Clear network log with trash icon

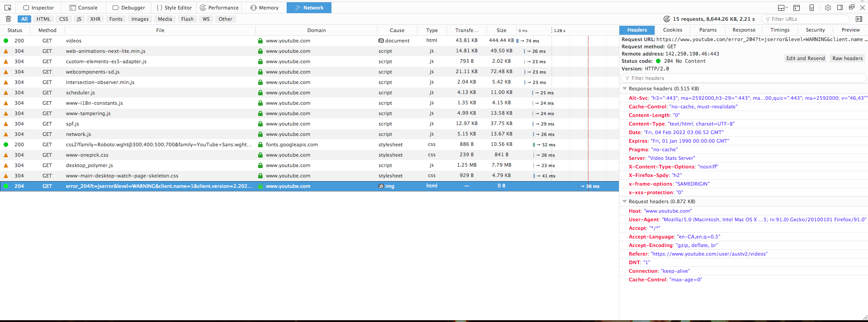pyautogui.click(x=8, y=19)
